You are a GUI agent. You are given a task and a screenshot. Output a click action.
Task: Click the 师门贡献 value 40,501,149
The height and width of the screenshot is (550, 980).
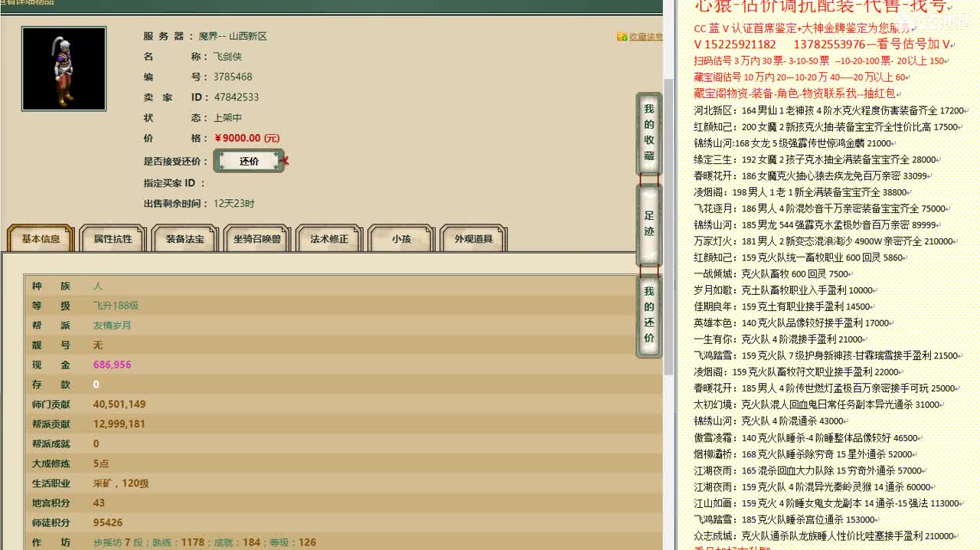click(119, 404)
